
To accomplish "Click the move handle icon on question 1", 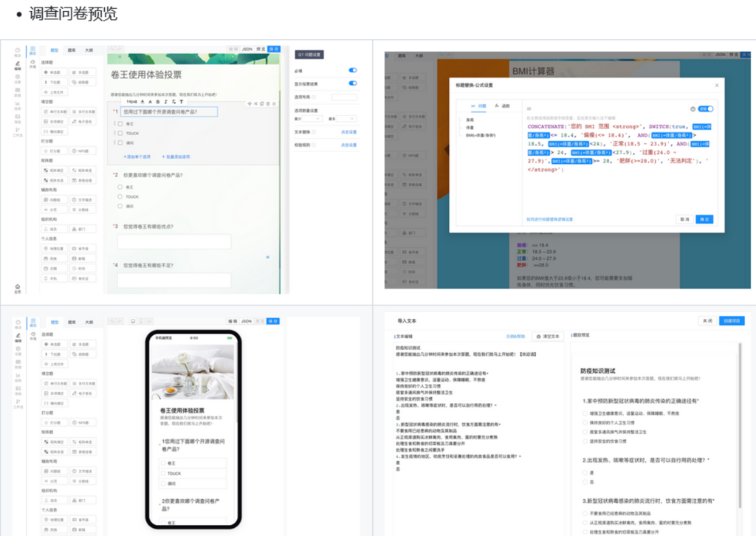I will coord(250,103).
